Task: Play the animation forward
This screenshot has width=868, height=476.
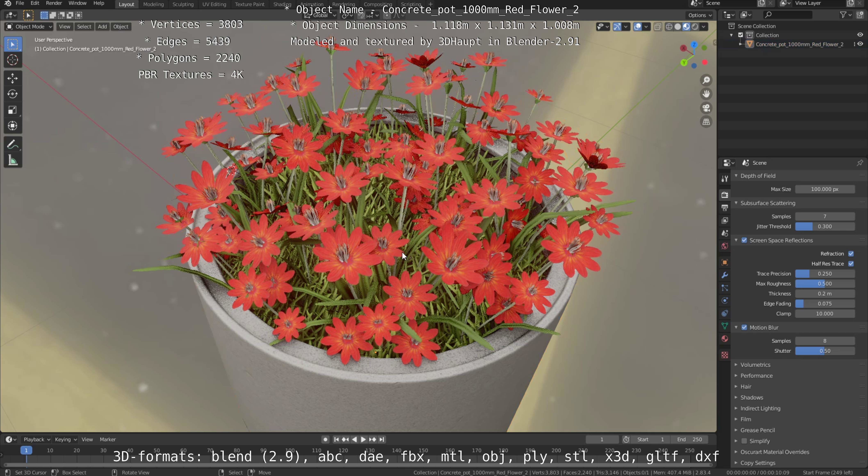Action: point(363,439)
